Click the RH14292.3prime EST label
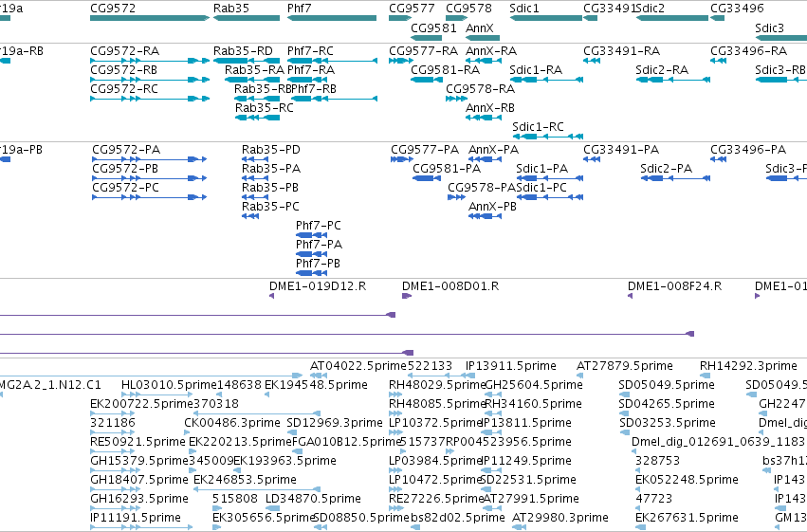 (x=748, y=366)
